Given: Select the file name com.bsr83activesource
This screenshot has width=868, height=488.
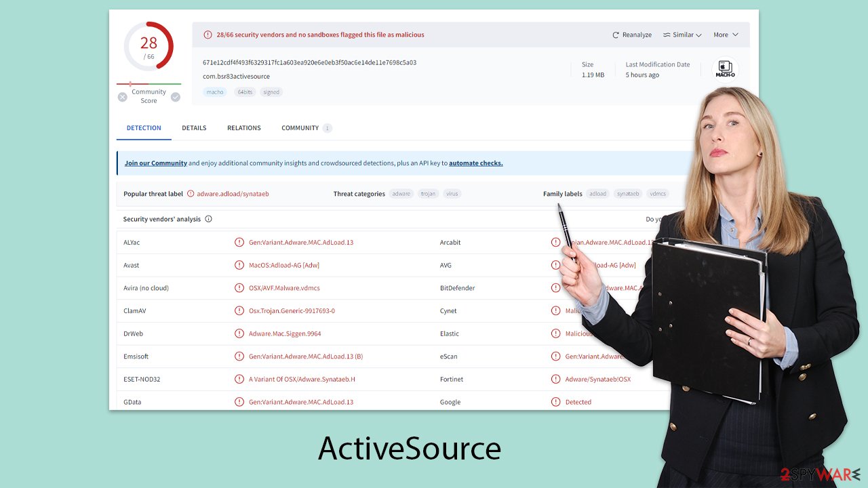Looking at the screenshot, I should tap(236, 77).
